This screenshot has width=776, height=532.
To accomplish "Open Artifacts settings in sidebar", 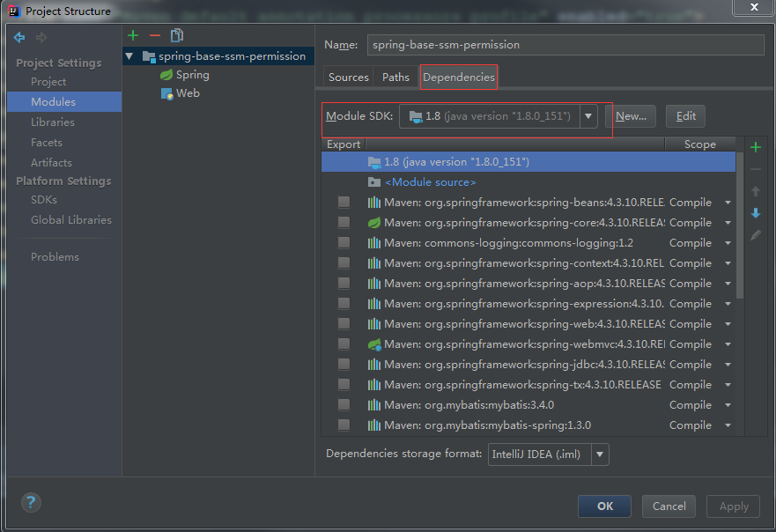I will (51, 163).
